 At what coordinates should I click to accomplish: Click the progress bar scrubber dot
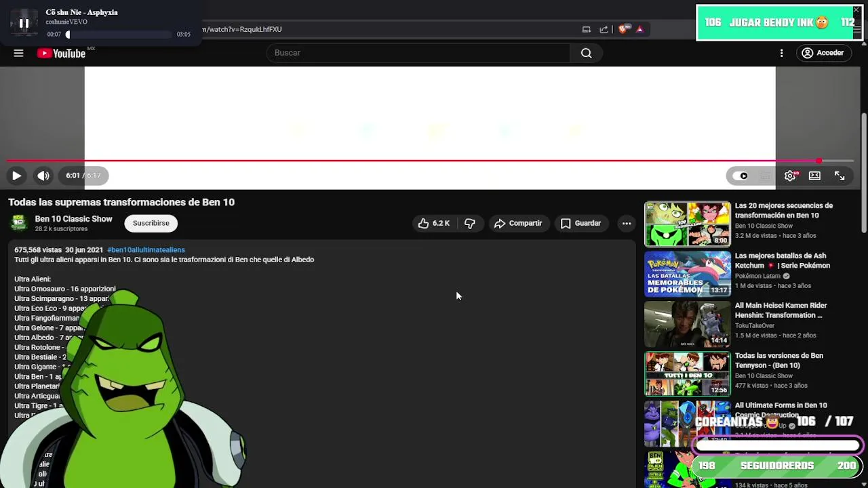tap(819, 161)
